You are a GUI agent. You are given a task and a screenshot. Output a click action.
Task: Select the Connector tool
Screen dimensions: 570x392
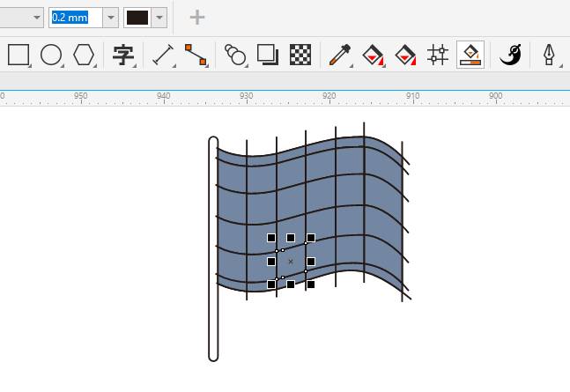pos(196,55)
